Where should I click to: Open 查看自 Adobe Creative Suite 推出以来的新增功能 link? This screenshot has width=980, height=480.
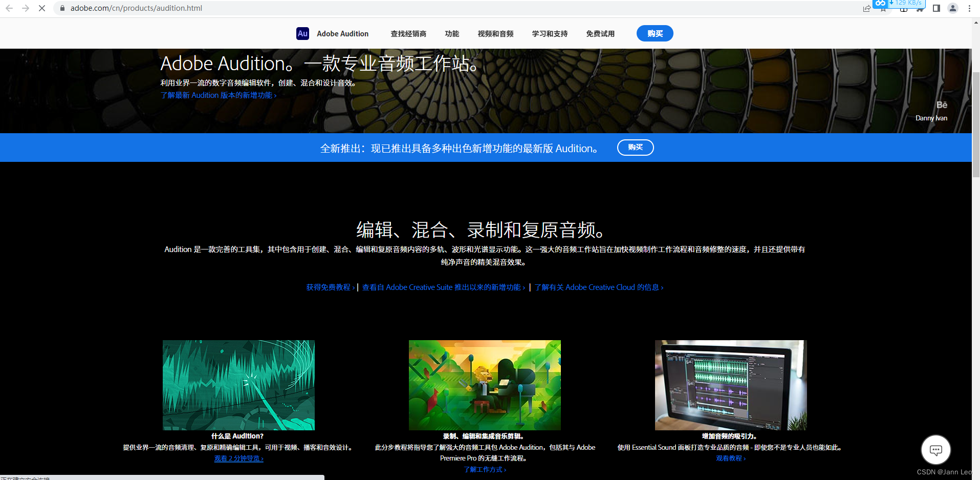(444, 287)
